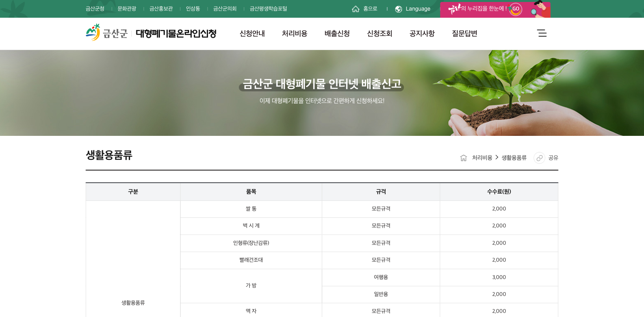644x317 pixels.
Task: Select the 빨래건조대 item cell
Action: (251, 260)
